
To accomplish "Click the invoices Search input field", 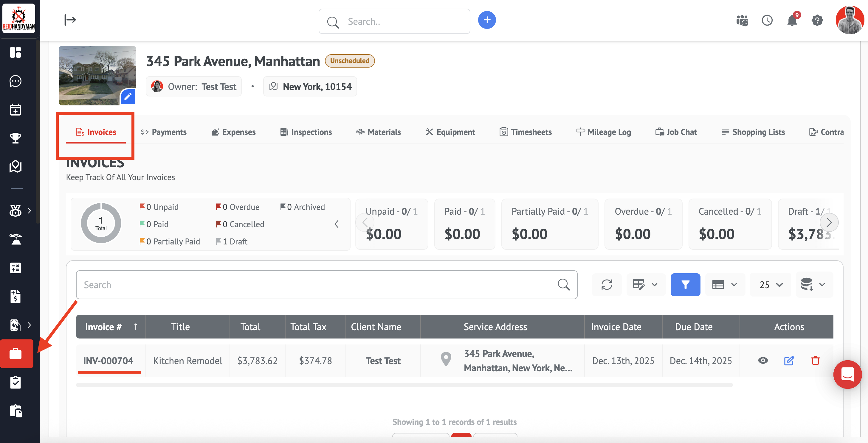I will [x=317, y=285].
